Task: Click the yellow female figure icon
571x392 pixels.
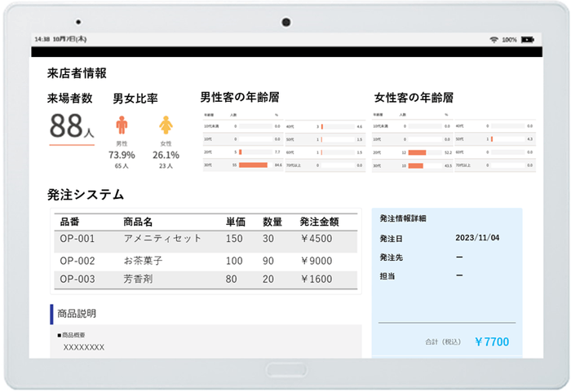Action: 166,125
